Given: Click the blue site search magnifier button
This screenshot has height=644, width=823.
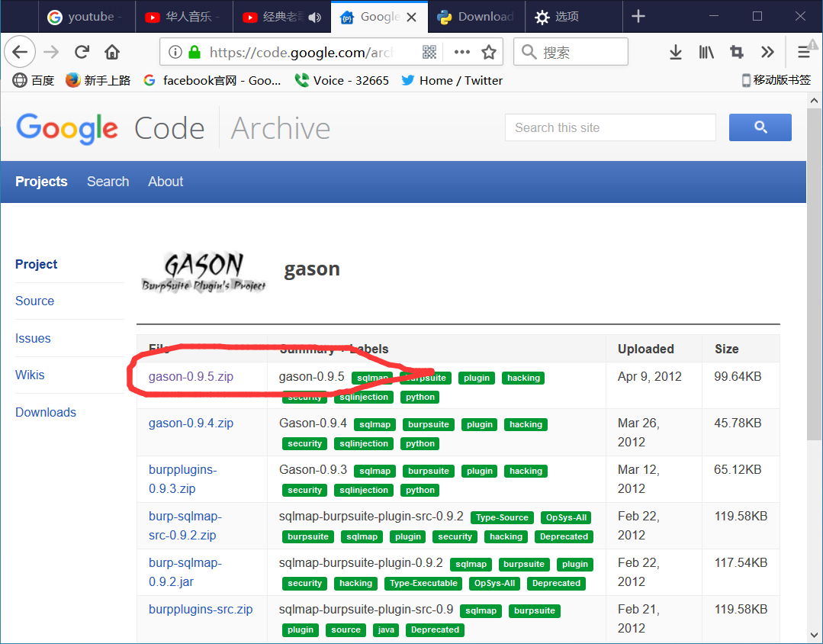Looking at the screenshot, I should click(x=760, y=127).
